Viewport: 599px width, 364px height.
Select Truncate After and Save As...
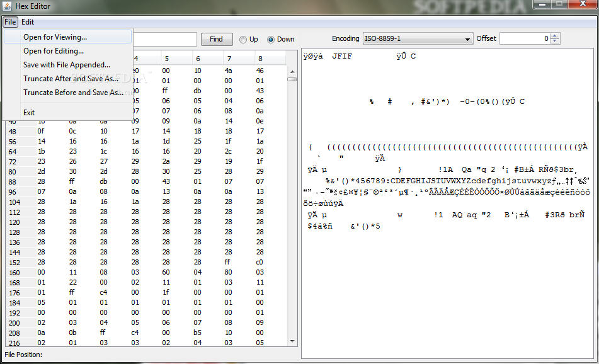point(67,79)
